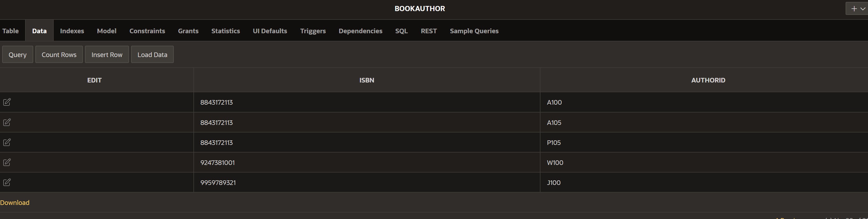Click the Insert Row button
Viewport: 868px width, 219px height.
(x=107, y=54)
